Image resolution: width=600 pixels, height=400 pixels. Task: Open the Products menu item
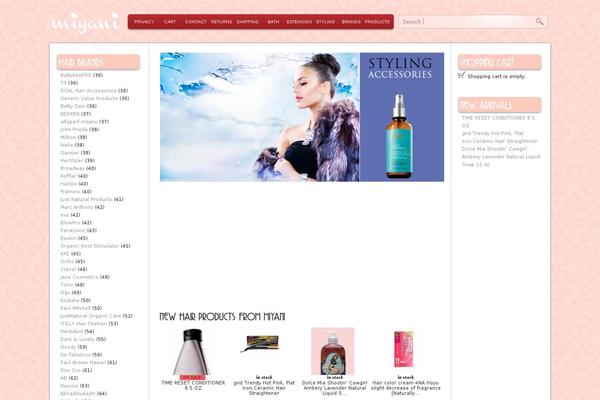click(377, 22)
